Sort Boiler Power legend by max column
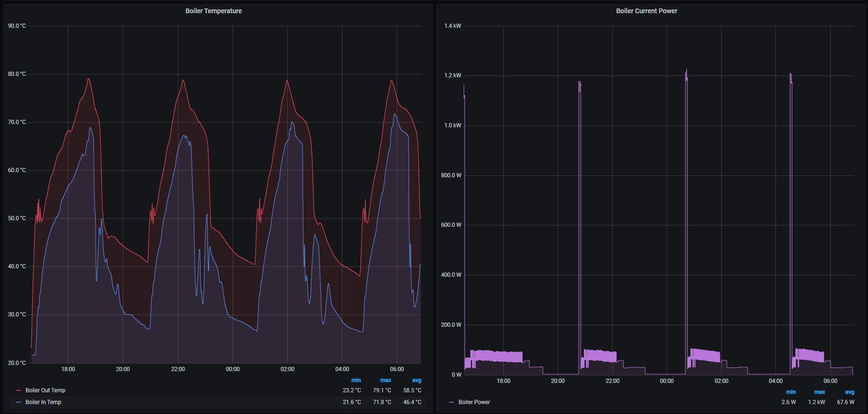 click(819, 392)
